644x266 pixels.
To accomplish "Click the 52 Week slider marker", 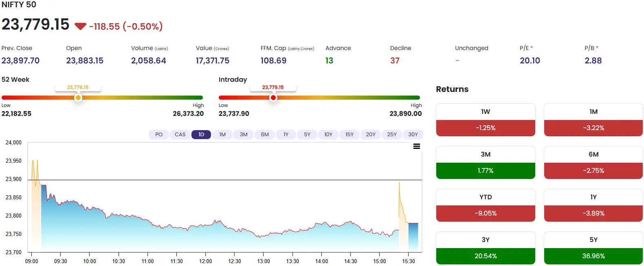I will [x=78, y=98].
